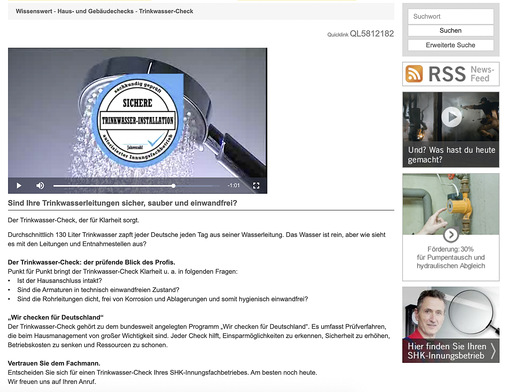Screen dimensions: 506x392
Task: Play the 'Und? Was hast du heute gemacht?' video
Action: 452,117
